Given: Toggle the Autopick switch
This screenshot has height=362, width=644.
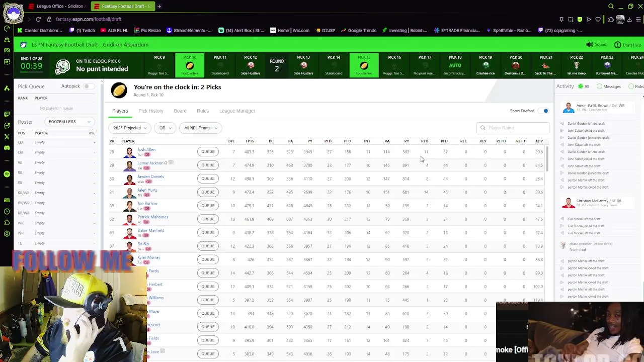Looking at the screenshot, I should pyautogui.click(x=88, y=86).
